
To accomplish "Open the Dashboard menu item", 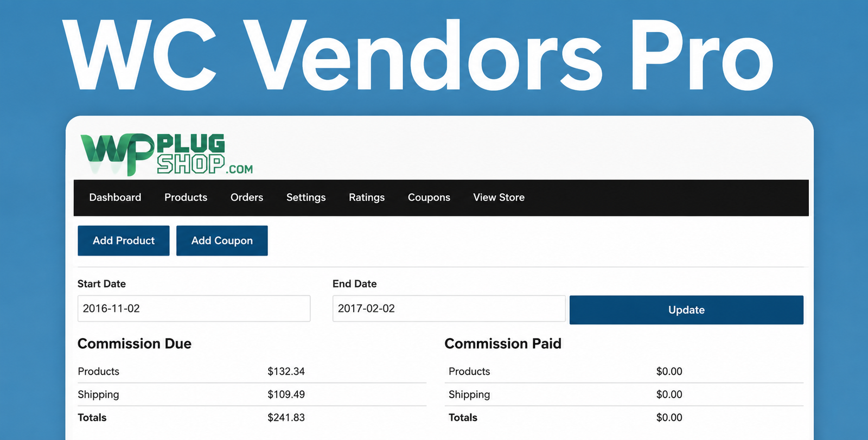I will click(x=115, y=197).
